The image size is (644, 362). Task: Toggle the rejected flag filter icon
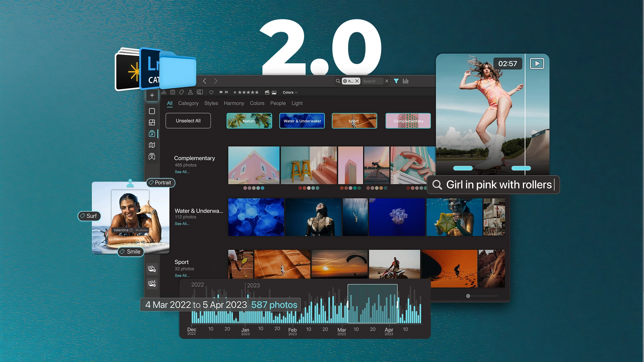[226, 93]
